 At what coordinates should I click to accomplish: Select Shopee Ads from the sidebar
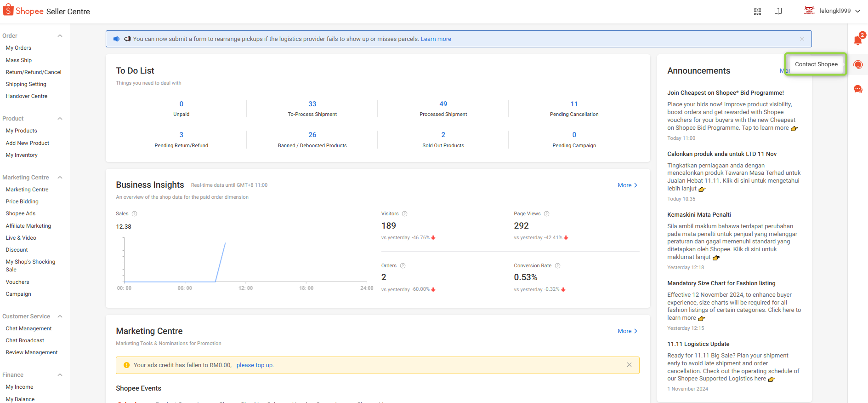(x=21, y=213)
